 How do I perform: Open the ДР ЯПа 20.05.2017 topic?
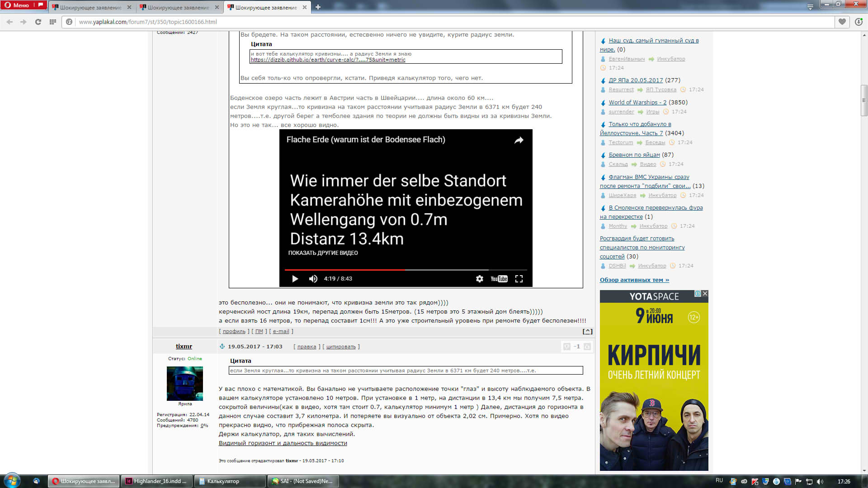coord(636,80)
